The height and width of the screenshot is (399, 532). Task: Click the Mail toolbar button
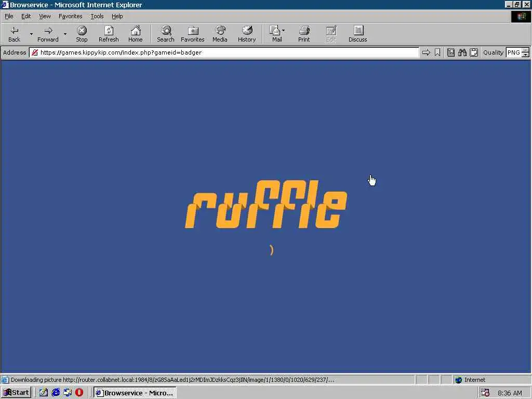(x=276, y=34)
